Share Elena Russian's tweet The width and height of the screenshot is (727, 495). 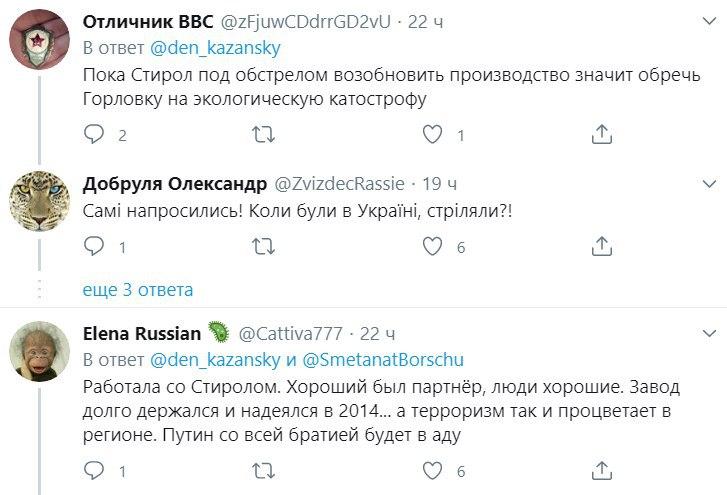click(602, 470)
